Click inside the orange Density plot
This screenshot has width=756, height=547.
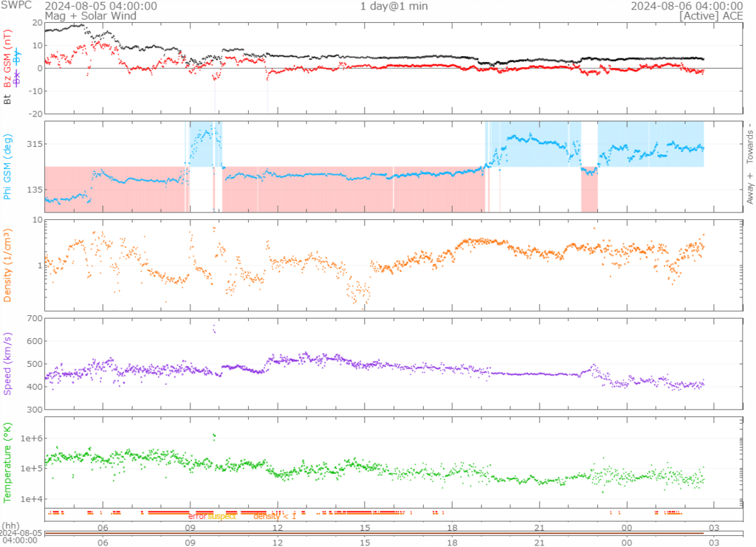394,266
